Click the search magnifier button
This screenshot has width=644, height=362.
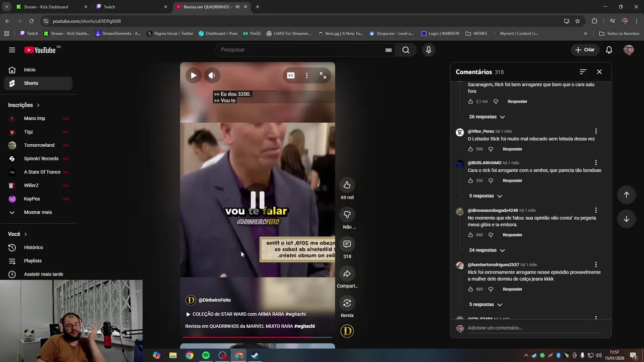[x=406, y=50]
